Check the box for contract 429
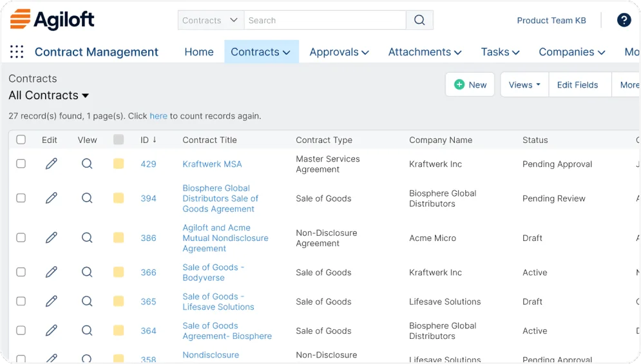Screen dimensions: 641x364 21,164
